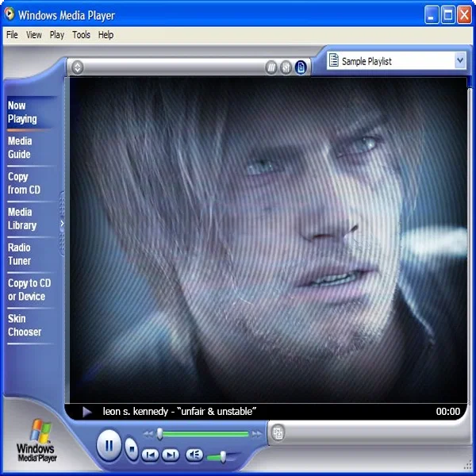476x476 pixels.
Task: Collapse the taskbar with side arrow
Action: pos(62,224)
